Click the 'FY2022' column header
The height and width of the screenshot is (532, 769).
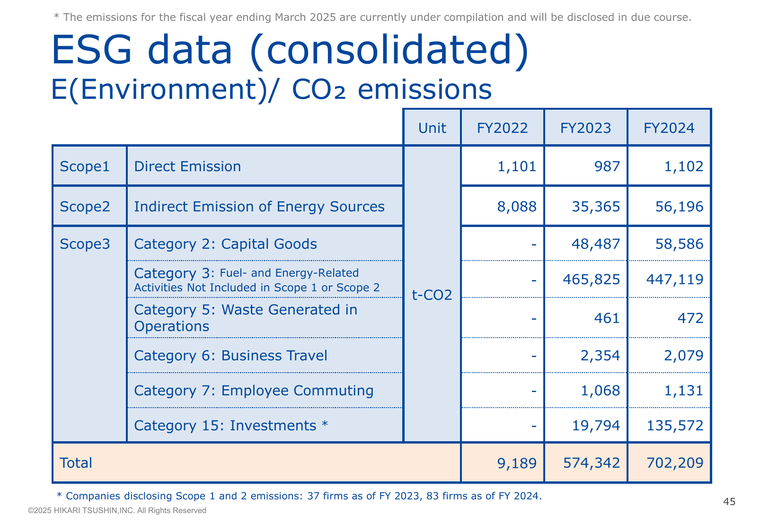(x=502, y=128)
